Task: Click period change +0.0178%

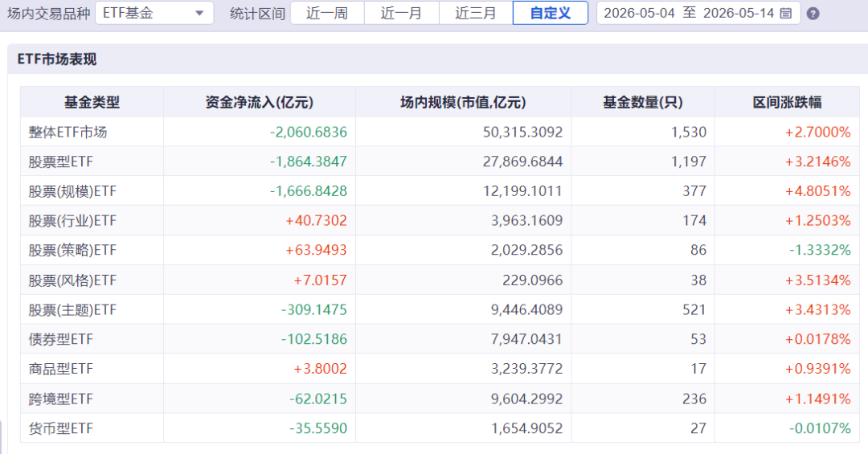Action: tap(817, 339)
